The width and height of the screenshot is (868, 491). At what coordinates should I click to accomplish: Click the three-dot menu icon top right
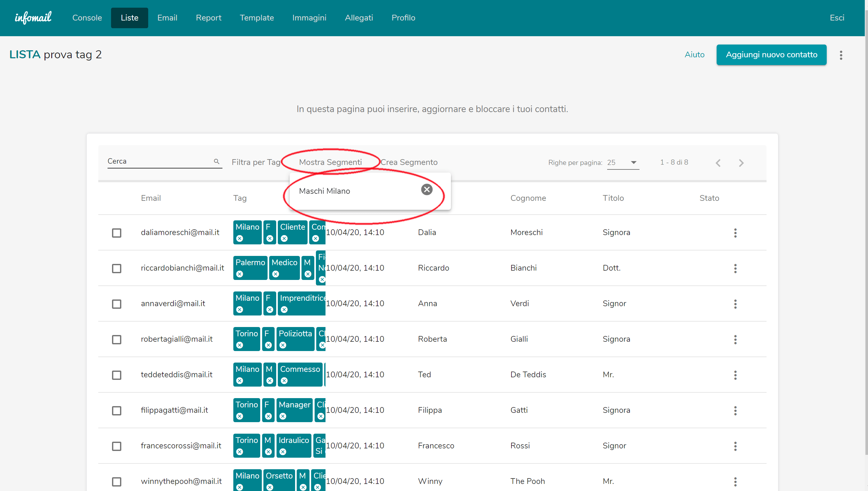pyautogui.click(x=841, y=55)
